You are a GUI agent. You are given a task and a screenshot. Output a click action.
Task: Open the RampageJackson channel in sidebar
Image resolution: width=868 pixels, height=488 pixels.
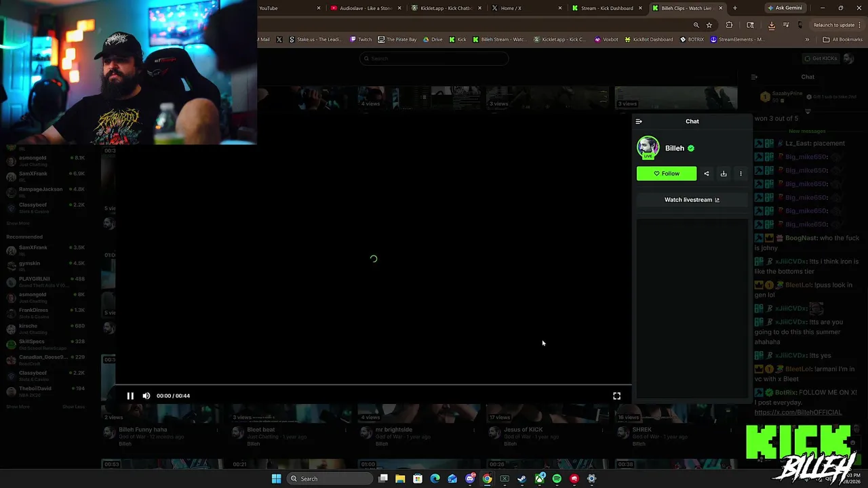click(x=46, y=192)
